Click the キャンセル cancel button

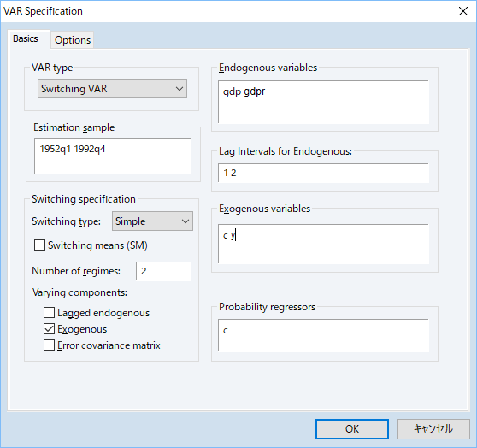(x=433, y=429)
